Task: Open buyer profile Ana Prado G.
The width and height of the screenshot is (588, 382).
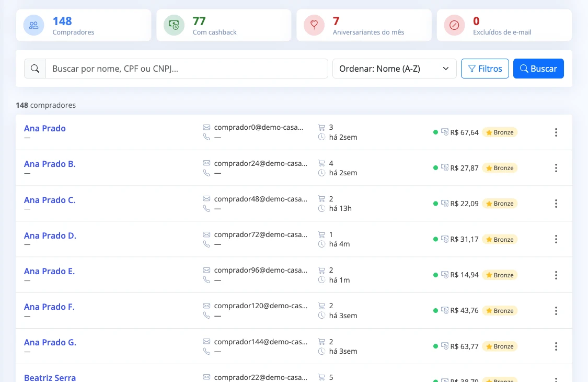Action: (50, 343)
